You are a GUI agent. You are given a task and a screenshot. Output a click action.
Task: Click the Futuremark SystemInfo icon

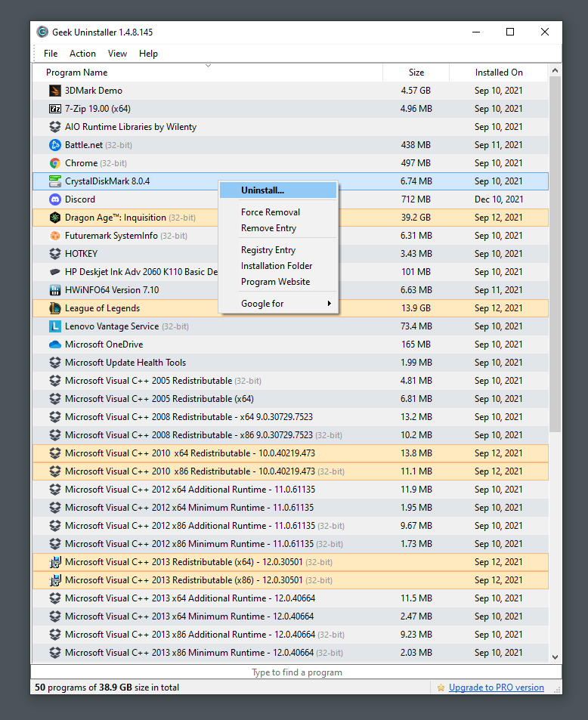pyautogui.click(x=55, y=236)
